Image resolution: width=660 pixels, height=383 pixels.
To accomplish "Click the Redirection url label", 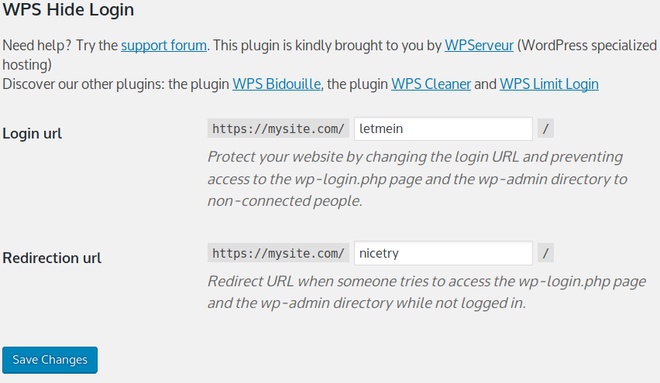I will pos(52,258).
